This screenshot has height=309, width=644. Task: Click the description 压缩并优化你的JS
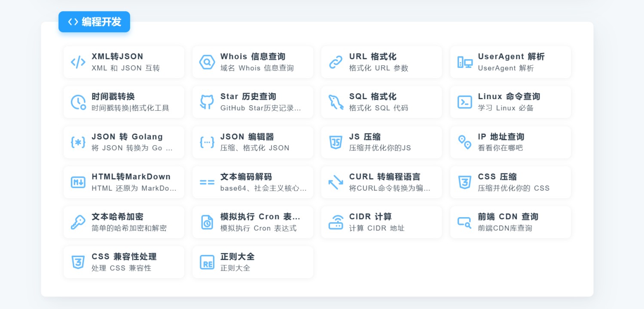tap(380, 148)
